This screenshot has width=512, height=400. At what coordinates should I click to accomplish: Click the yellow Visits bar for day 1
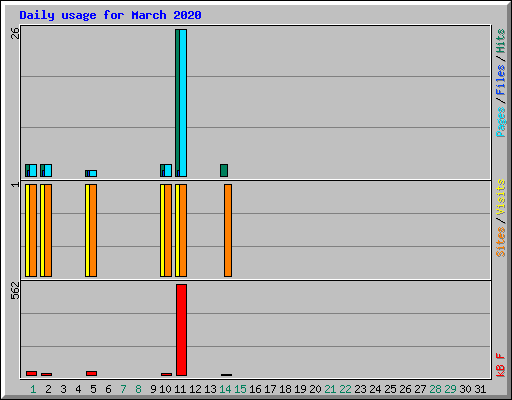[x=27, y=230]
